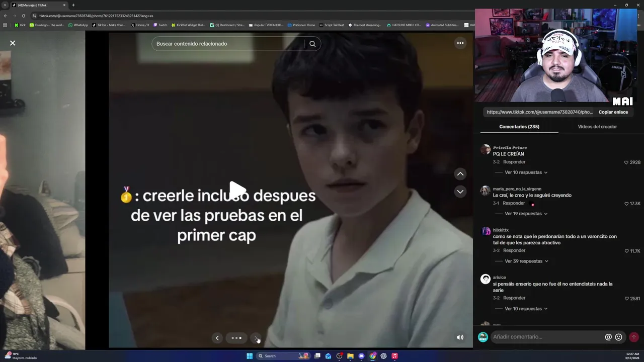Click the taskbar Search box

click(x=283, y=356)
